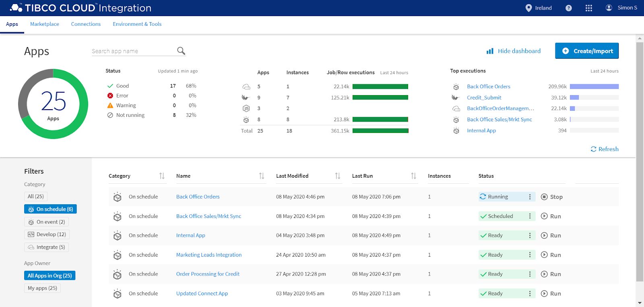Viewport: 644px width, 307px height.
Task: Click the Ireland region location icon
Action: click(x=528, y=8)
